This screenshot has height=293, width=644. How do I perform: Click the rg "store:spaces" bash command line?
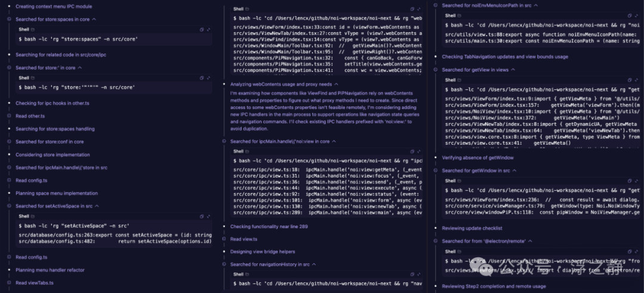[x=79, y=39]
